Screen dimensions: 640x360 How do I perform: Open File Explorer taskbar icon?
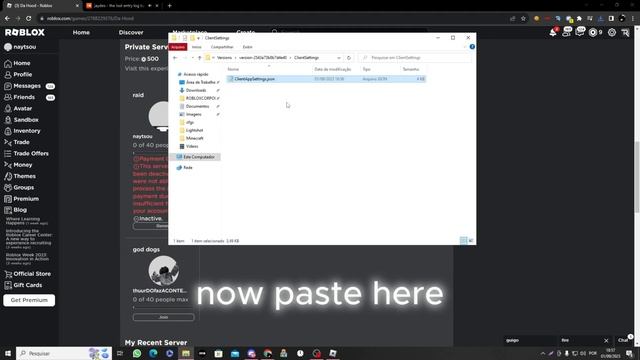(x=186, y=353)
